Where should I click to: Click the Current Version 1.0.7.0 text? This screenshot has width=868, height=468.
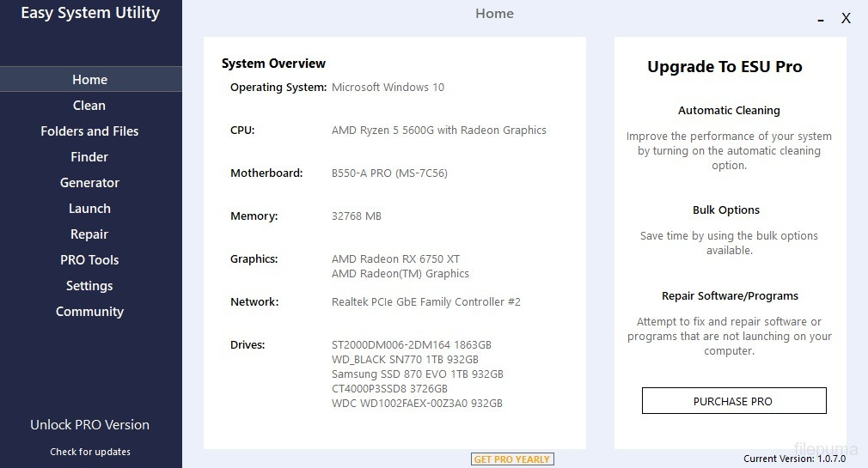pos(794,459)
